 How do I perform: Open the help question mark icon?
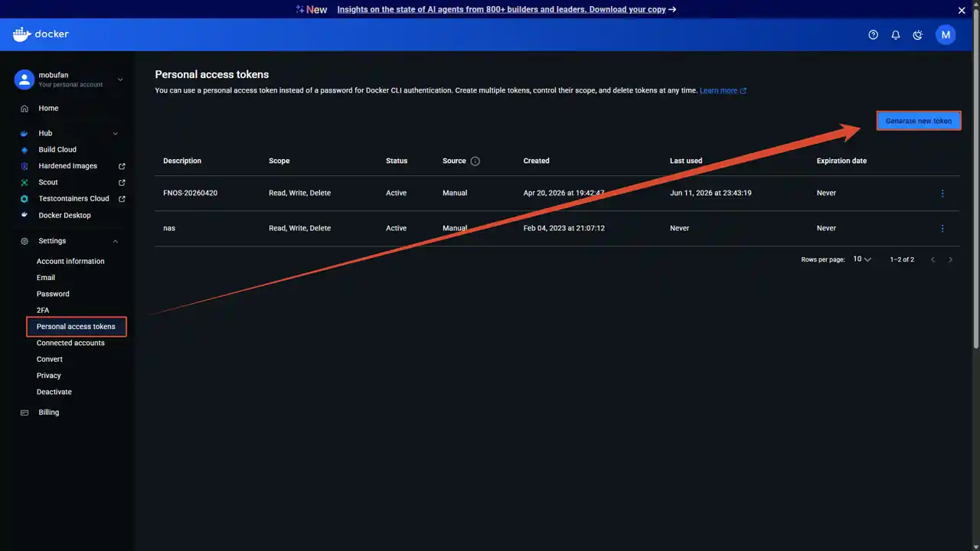tap(873, 34)
